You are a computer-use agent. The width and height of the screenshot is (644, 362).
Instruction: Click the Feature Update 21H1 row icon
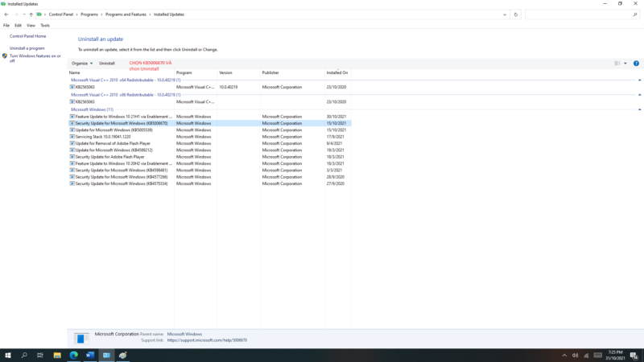[72, 117]
